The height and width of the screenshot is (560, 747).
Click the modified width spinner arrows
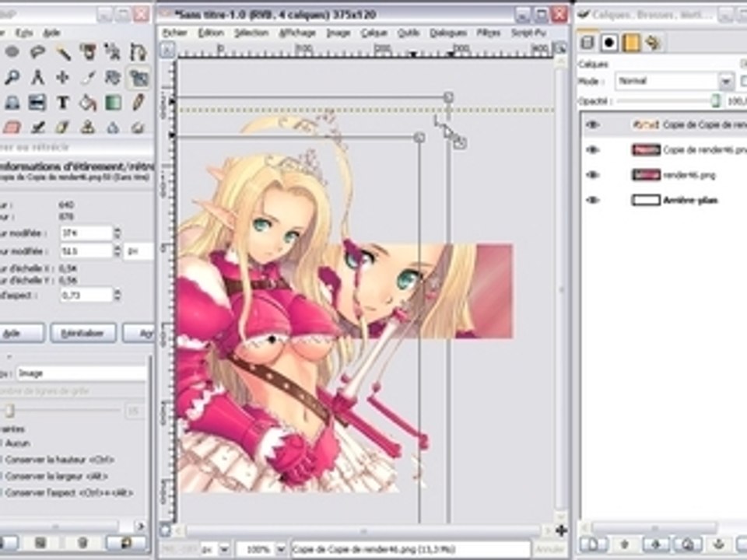(x=117, y=233)
